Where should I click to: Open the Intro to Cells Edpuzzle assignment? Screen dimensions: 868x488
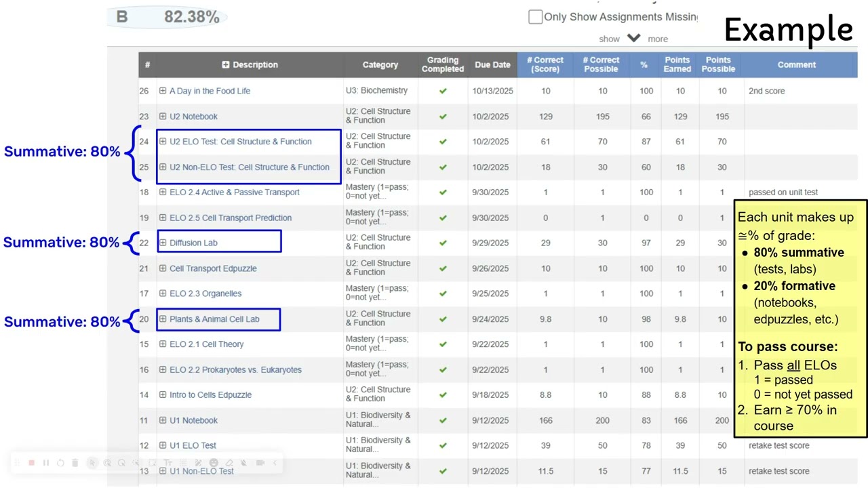click(x=210, y=395)
